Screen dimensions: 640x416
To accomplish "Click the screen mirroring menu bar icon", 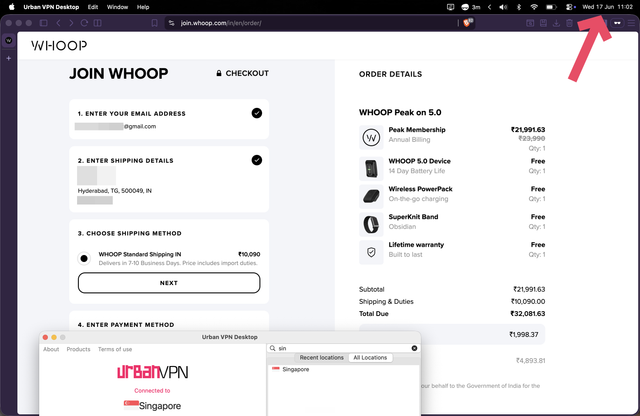I will pyautogui.click(x=451, y=7).
